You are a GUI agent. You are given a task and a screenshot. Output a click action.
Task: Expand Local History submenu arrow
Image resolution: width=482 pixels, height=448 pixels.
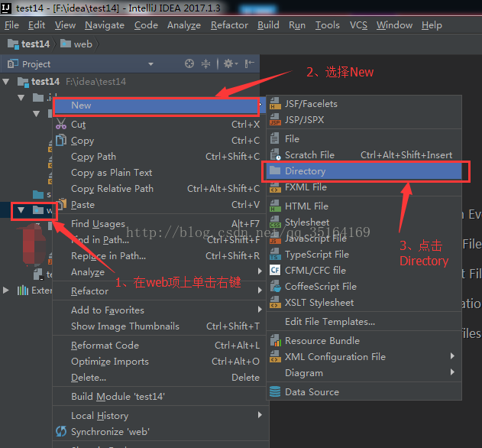click(260, 415)
